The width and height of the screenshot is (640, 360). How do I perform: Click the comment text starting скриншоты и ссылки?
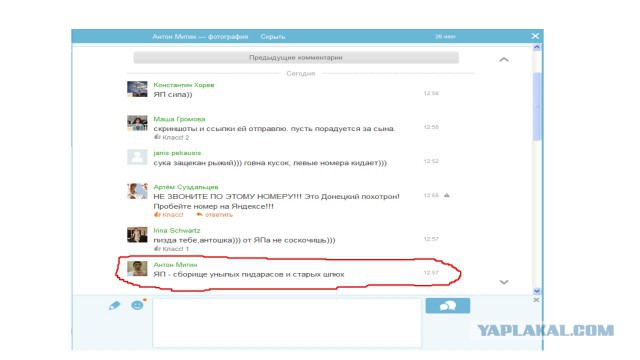pyautogui.click(x=274, y=129)
